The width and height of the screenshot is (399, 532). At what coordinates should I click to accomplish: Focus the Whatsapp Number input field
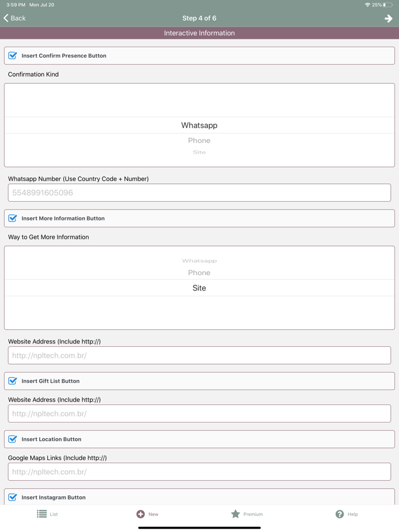(199, 193)
